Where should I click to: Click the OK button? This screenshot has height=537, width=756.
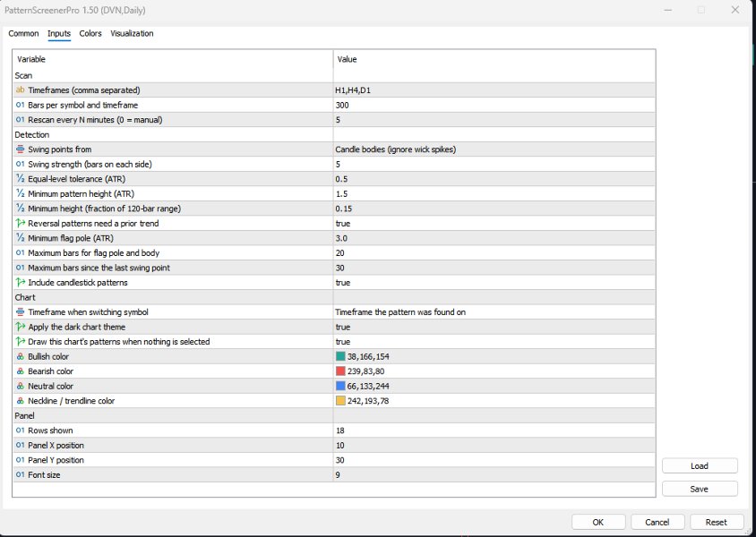click(x=598, y=522)
